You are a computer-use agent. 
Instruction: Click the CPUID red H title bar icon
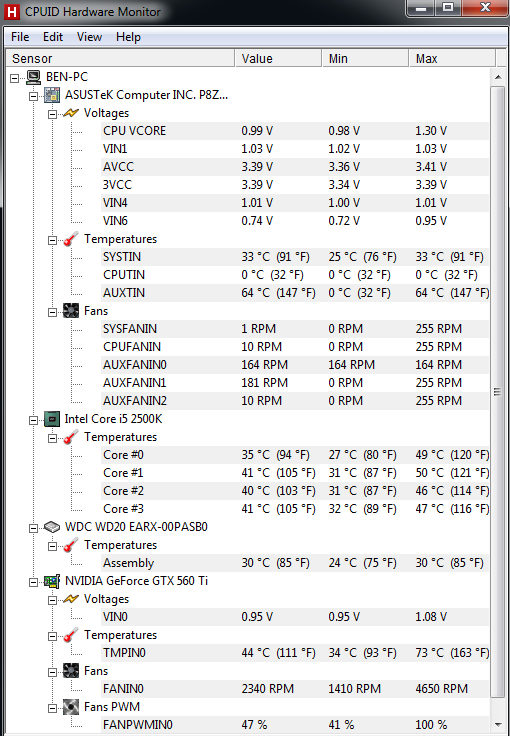coord(11,12)
